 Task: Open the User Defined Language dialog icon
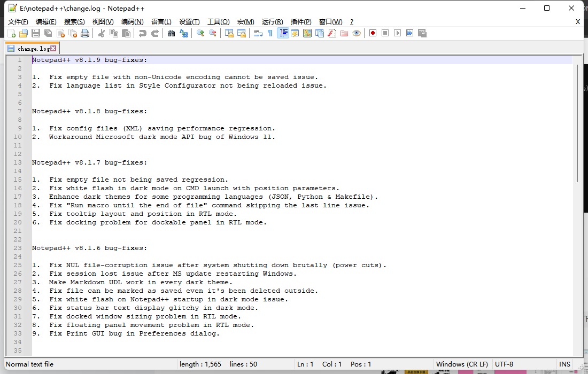tap(295, 33)
